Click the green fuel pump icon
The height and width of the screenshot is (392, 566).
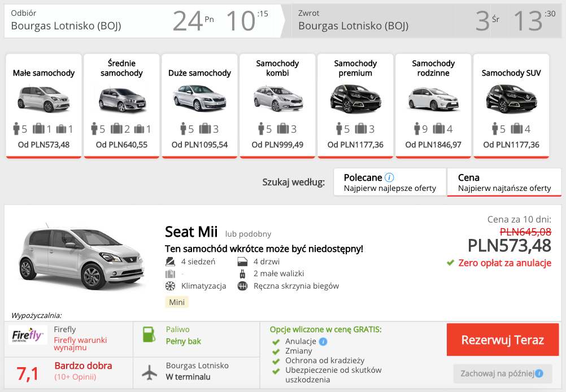tap(149, 334)
